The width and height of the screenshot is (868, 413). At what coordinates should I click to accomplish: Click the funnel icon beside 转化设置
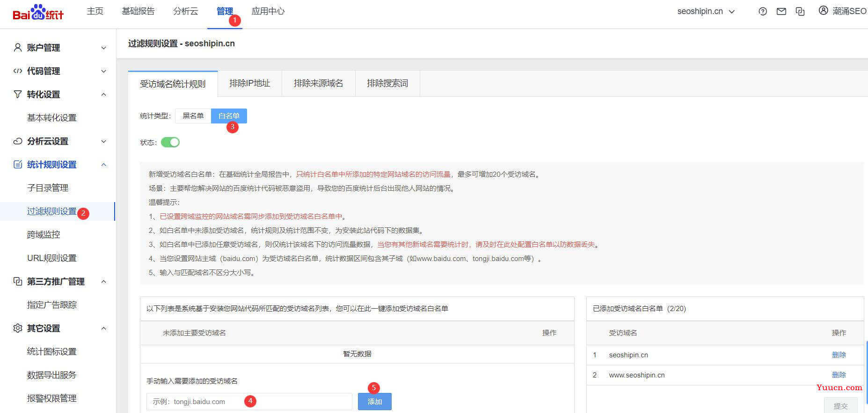[x=18, y=94]
